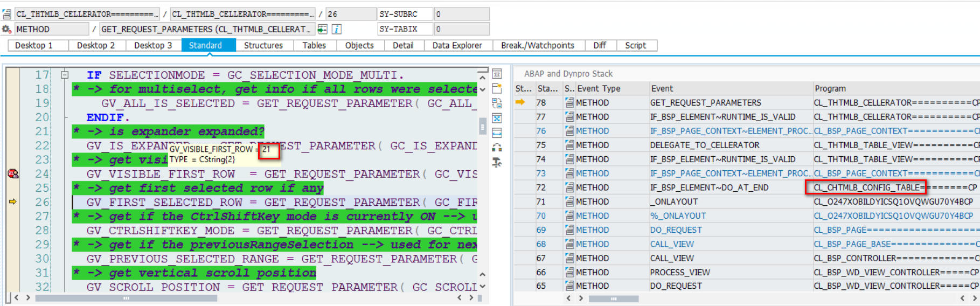This screenshot has height=306, width=980.
Task: Open the Tables tab
Action: tap(314, 45)
